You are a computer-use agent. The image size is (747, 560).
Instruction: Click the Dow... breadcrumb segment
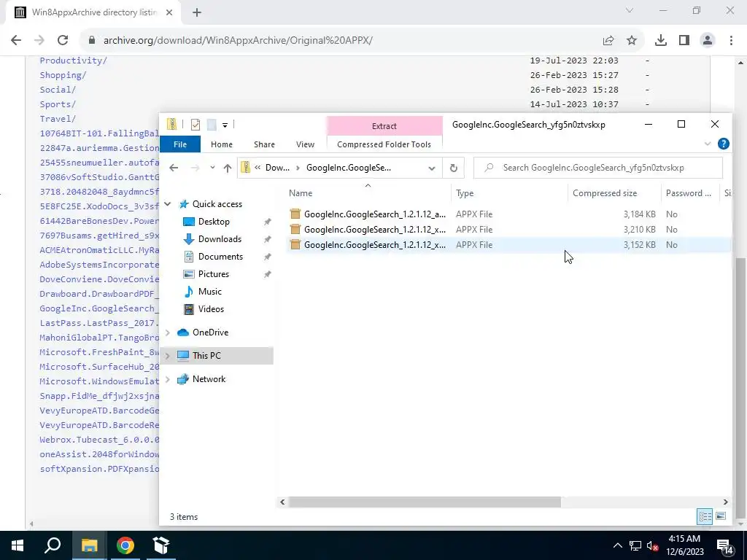[277, 168]
